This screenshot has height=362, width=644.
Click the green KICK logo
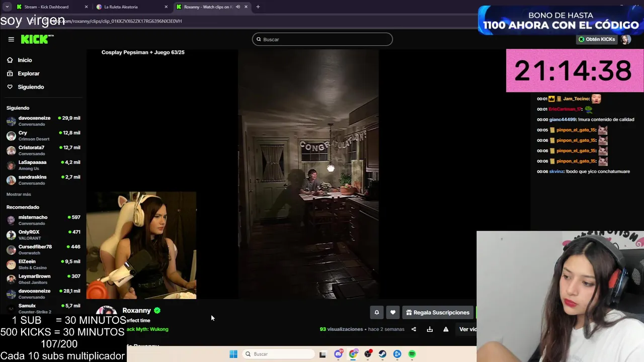pyautogui.click(x=37, y=39)
